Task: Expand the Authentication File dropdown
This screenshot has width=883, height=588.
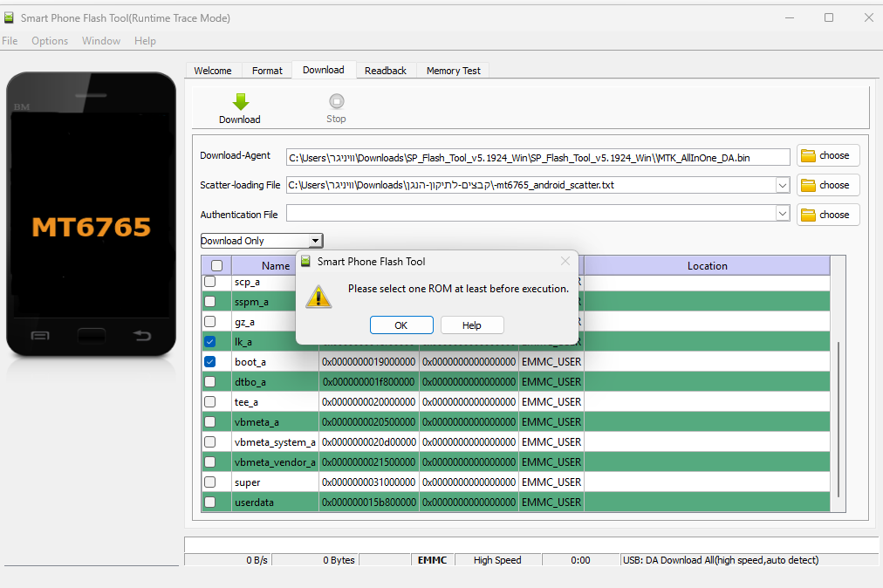Action: tap(782, 214)
